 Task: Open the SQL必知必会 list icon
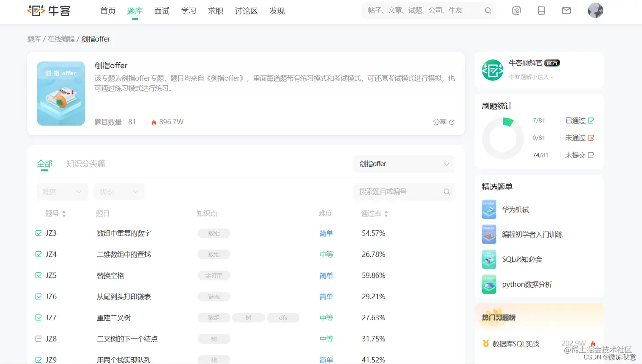tap(489, 259)
